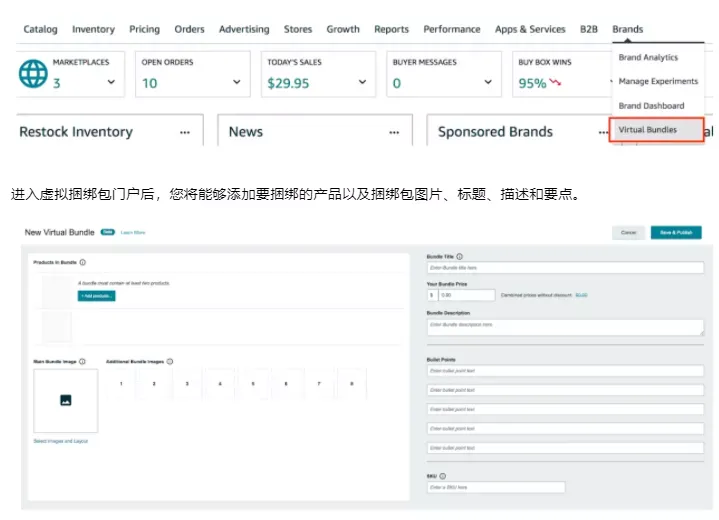Select additional bundle image slot 3
The image size is (719, 520).
[187, 383]
